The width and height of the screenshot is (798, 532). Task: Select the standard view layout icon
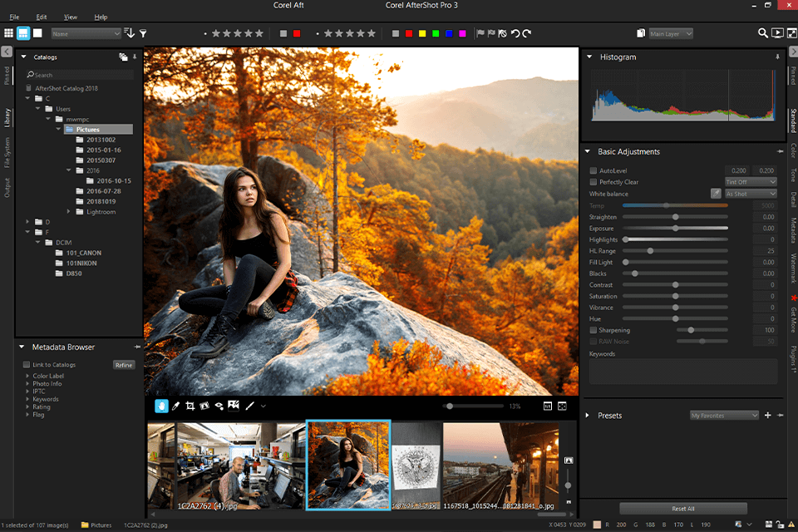(x=23, y=33)
